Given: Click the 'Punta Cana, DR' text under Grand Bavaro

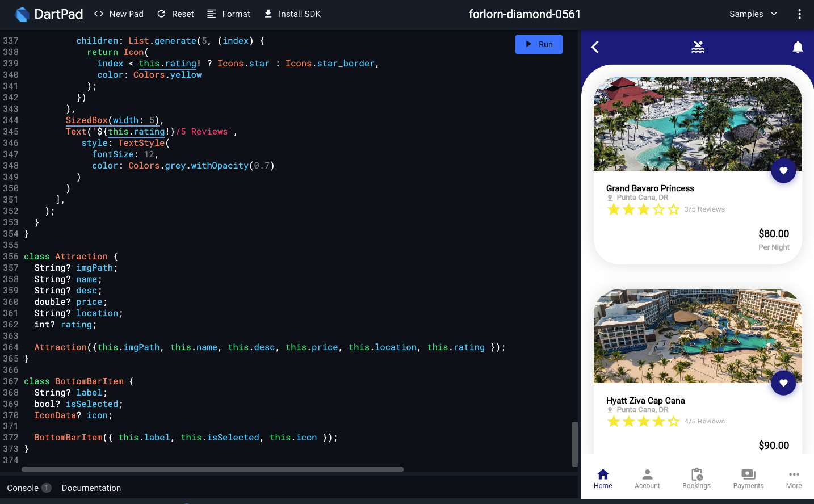Looking at the screenshot, I should coord(643,198).
